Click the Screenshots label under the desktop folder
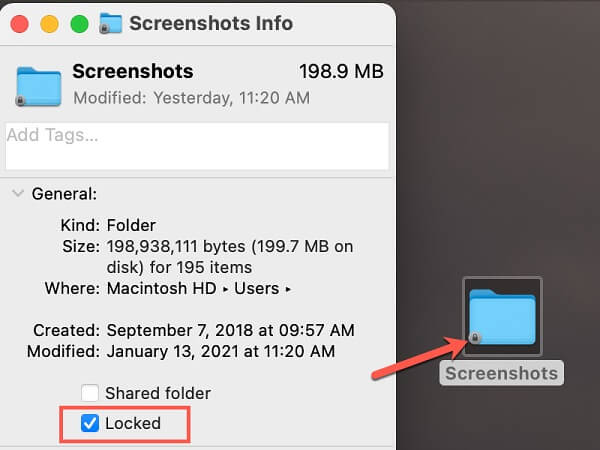Screen dimensions: 600x450 pos(502,373)
